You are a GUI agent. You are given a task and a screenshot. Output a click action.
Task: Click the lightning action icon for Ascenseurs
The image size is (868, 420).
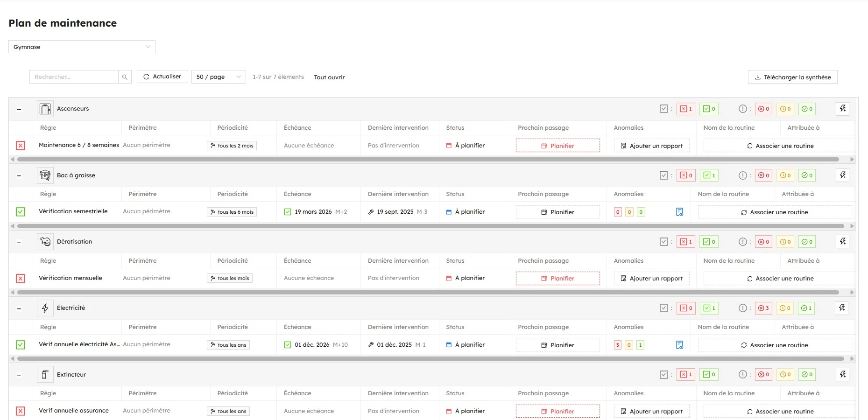coord(842,109)
